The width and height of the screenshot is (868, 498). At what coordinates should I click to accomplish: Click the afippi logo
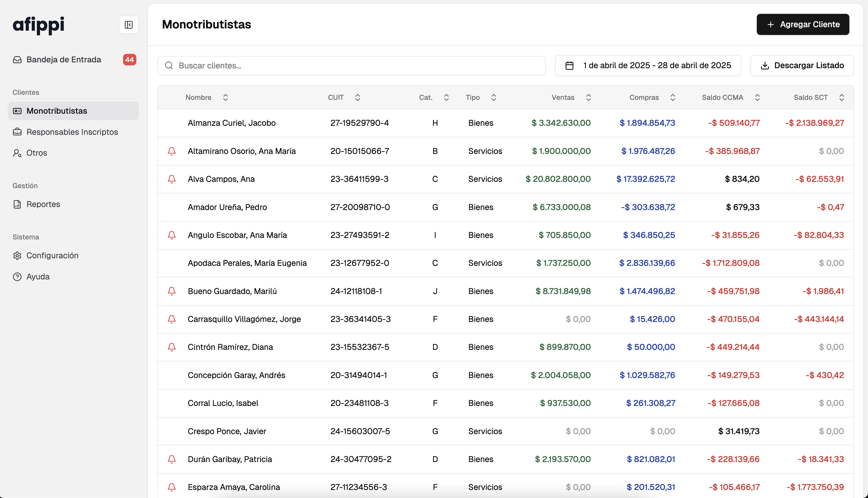click(x=39, y=25)
